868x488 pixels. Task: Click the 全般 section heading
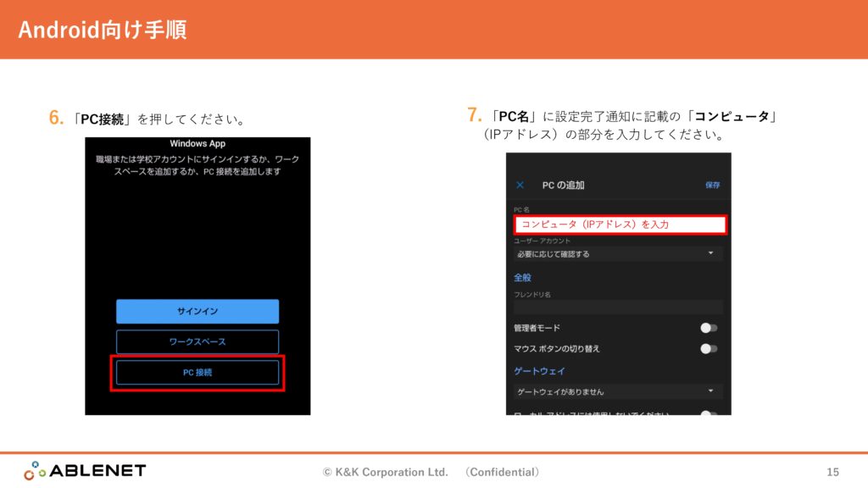(522, 277)
